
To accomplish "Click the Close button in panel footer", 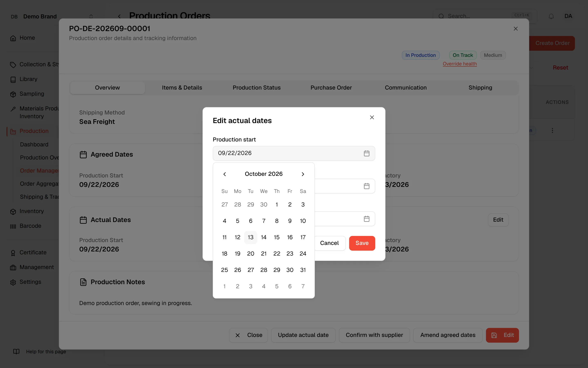I will [x=248, y=335].
